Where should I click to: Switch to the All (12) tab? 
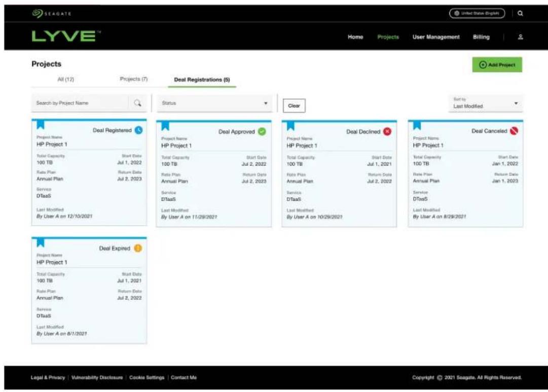tap(66, 80)
